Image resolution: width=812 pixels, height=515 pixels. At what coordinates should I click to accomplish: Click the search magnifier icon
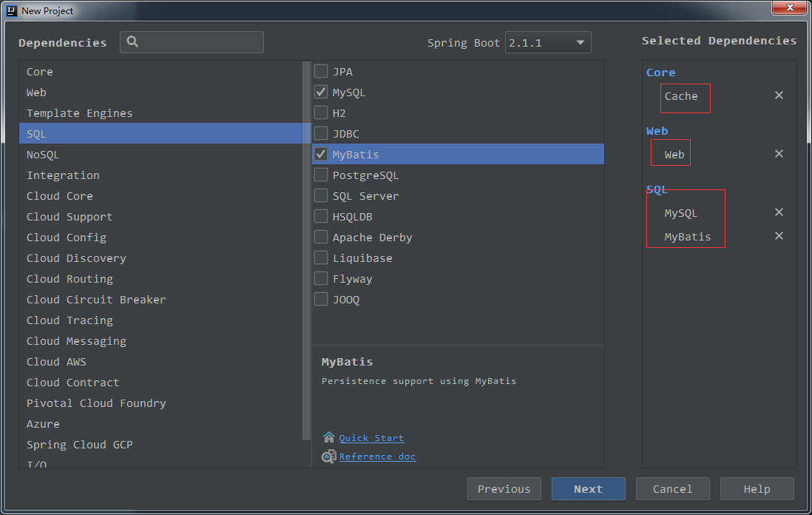pos(132,42)
